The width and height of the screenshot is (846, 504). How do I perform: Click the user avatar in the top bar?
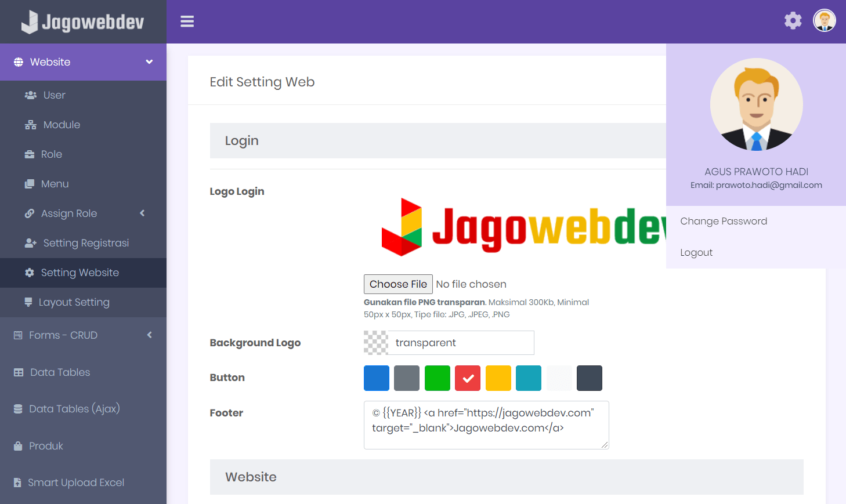[x=824, y=20]
